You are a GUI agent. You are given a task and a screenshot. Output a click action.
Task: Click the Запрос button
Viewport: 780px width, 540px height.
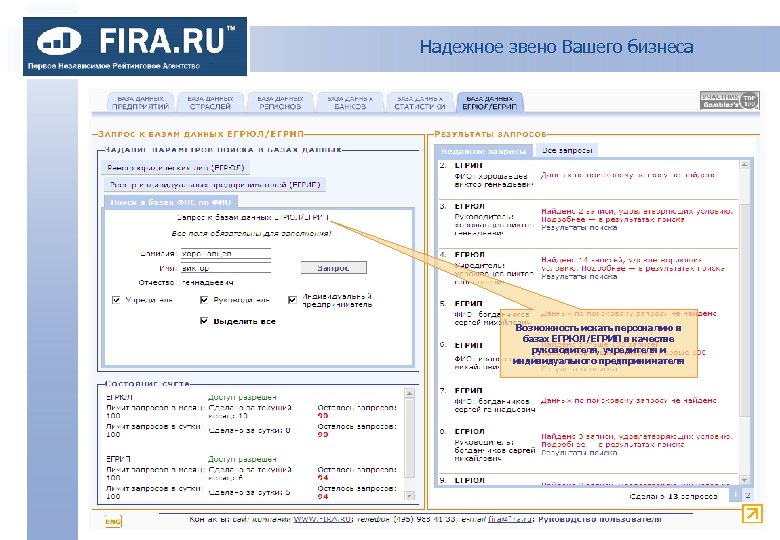pos(333,268)
